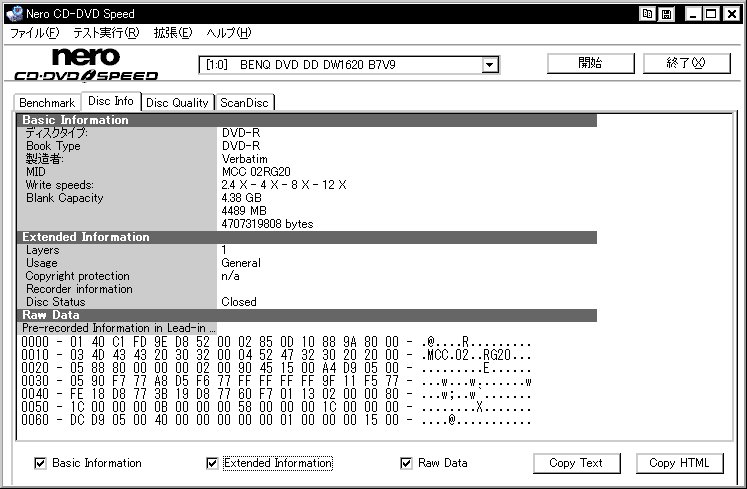Click the MID value MCC 02RG20
This screenshot has width=747, height=489.
coord(256,172)
